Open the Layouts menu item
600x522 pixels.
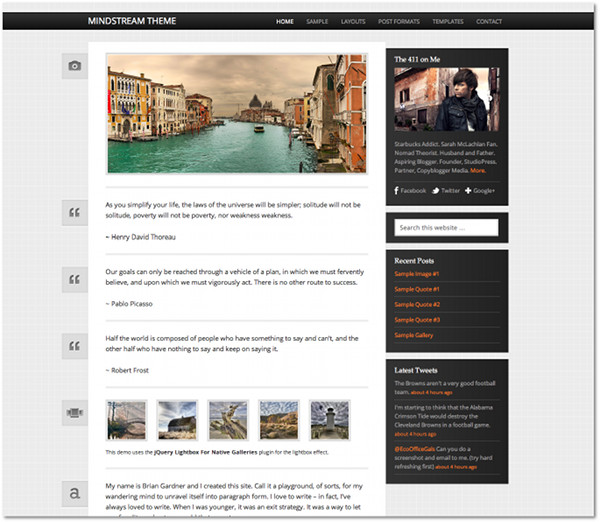pos(353,21)
